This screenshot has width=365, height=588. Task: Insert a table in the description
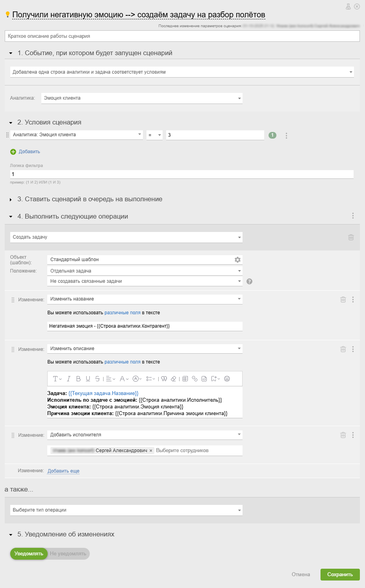pyautogui.click(x=185, y=379)
